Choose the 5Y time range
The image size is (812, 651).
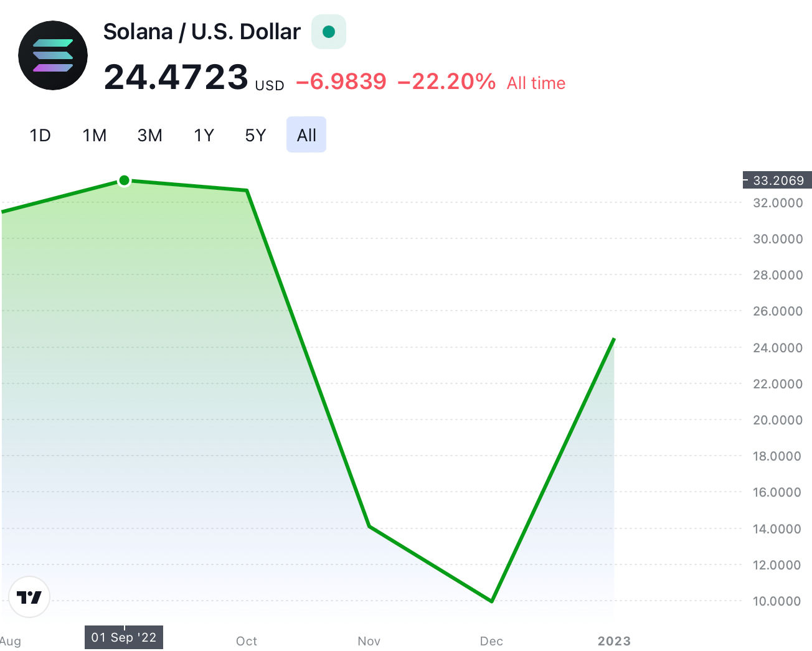pyautogui.click(x=255, y=135)
